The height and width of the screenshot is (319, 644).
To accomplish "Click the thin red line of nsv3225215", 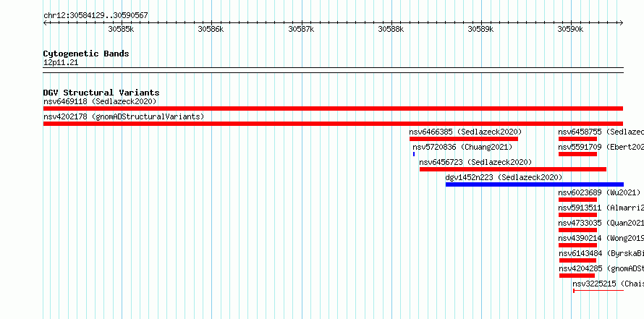I will click(598, 291).
